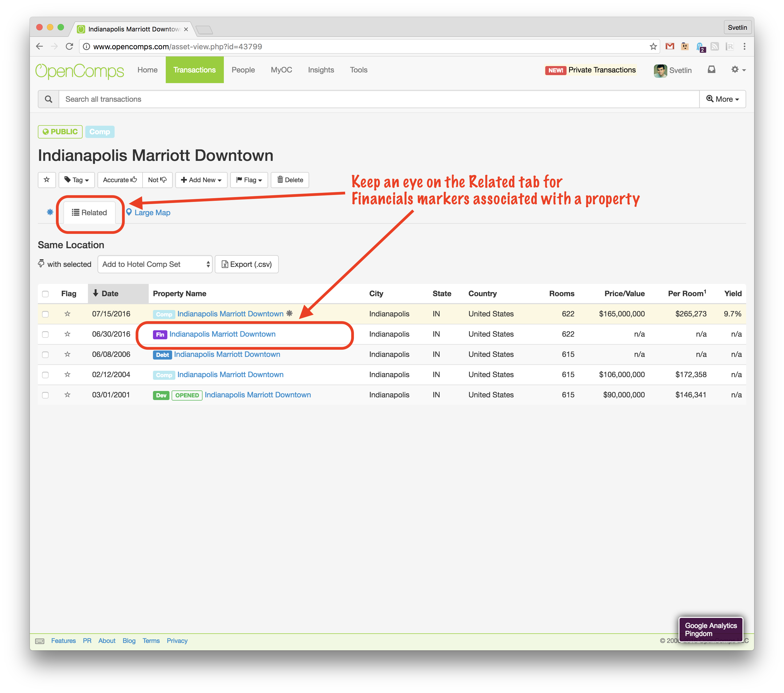
Task: Star the 02/12/2004 transaction row
Action: (67, 374)
